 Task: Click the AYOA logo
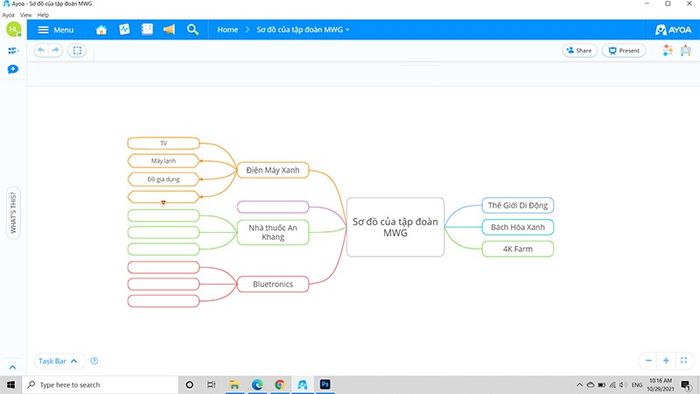(673, 30)
